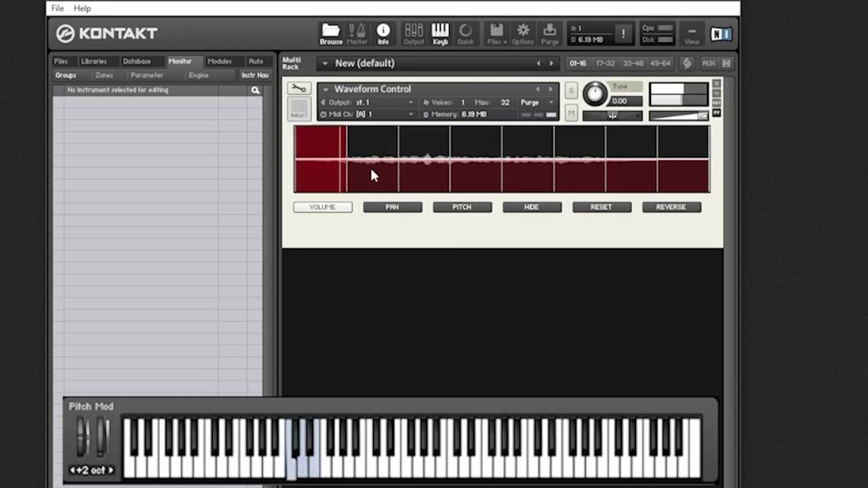Click the Max voices value 32
Screen dimensions: 868x488
(x=505, y=102)
